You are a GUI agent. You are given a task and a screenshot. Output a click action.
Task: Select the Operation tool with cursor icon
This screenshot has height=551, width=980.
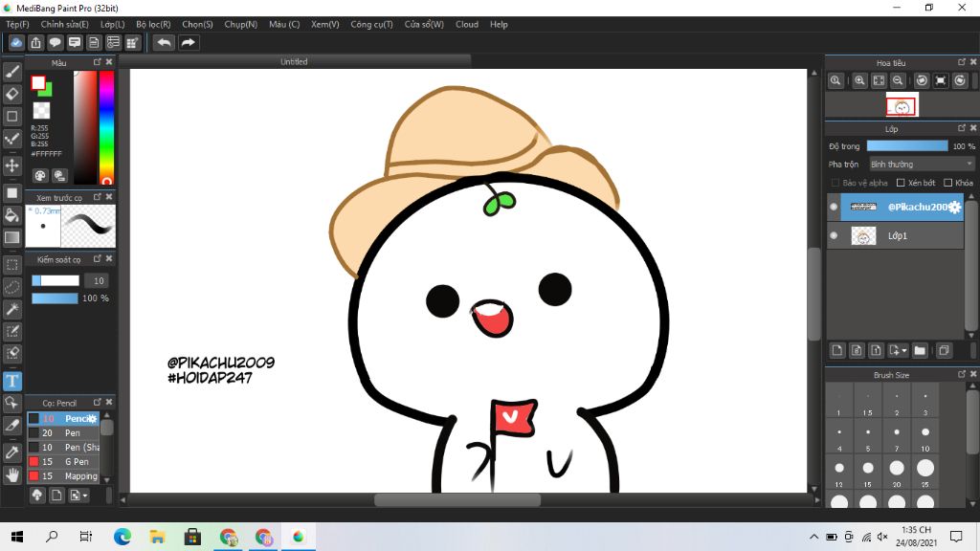pyautogui.click(x=11, y=403)
